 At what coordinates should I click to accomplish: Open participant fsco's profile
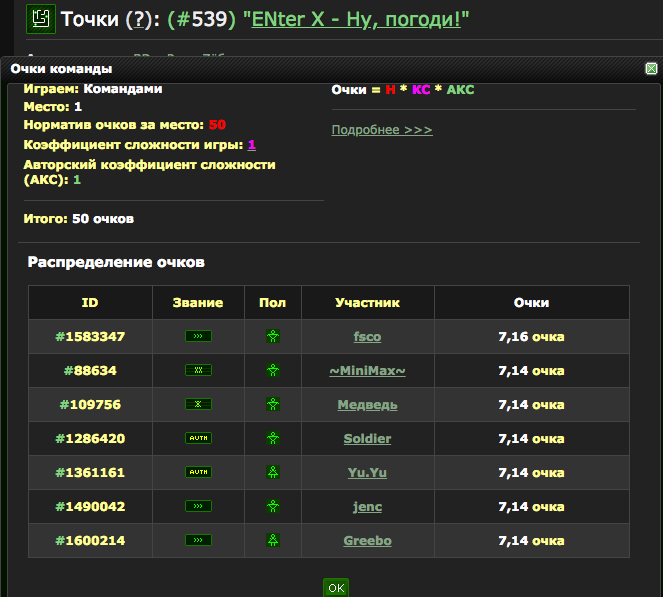367,336
